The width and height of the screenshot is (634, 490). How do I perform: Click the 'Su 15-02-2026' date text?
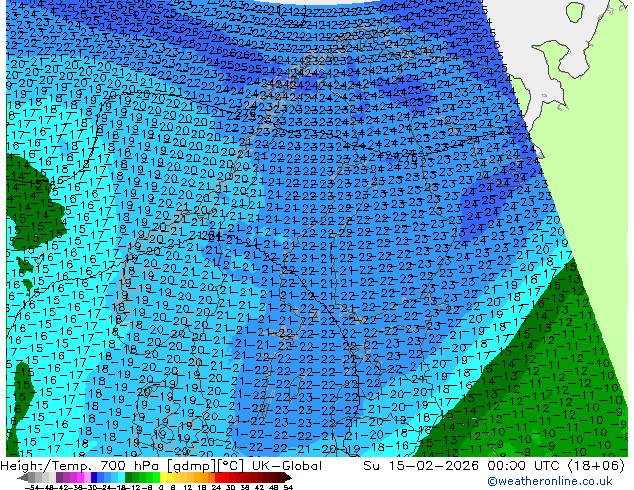tap(422, 466)
